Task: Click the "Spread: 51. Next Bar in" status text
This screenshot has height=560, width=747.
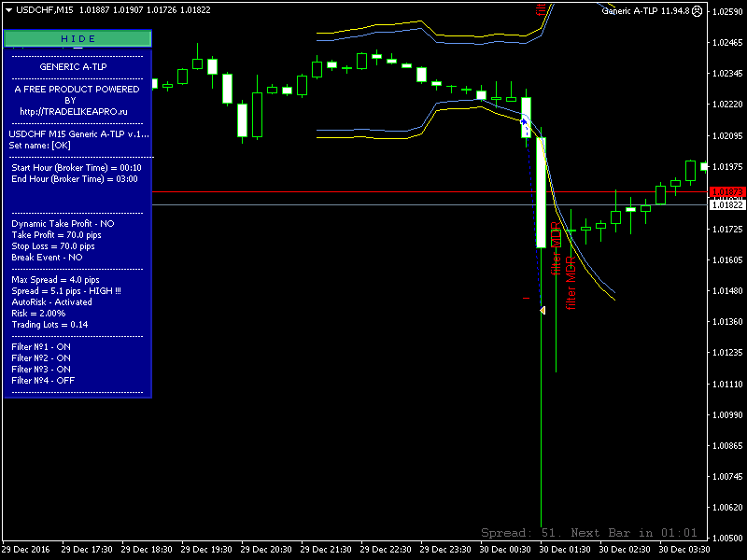Action: click(589, 532)
